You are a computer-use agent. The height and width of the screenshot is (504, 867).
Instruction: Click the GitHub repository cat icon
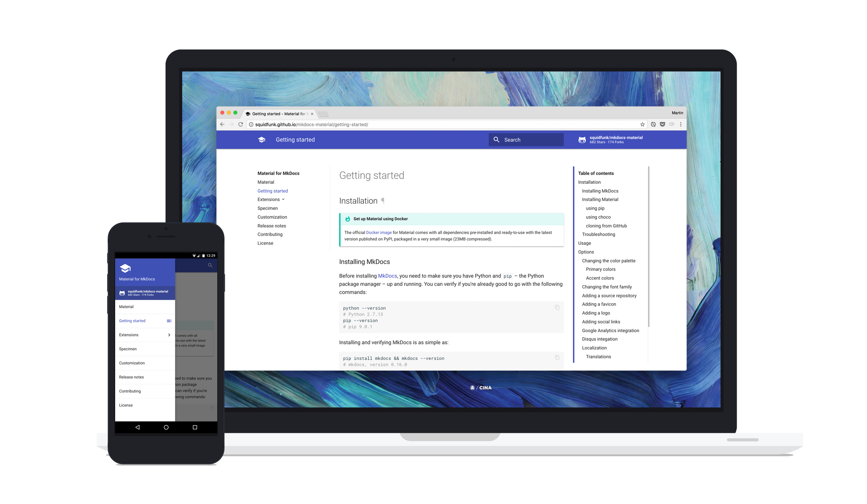[582, 140]
